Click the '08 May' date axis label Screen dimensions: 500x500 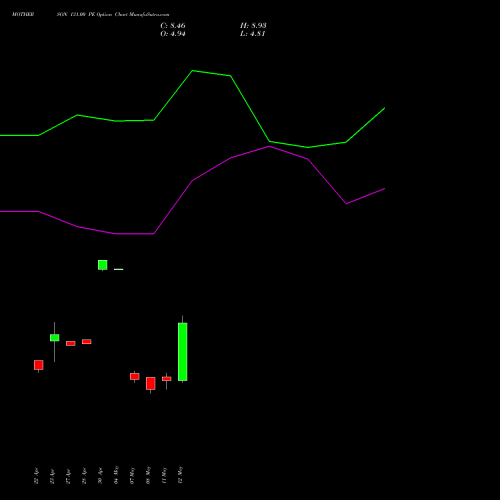[148, 475]
